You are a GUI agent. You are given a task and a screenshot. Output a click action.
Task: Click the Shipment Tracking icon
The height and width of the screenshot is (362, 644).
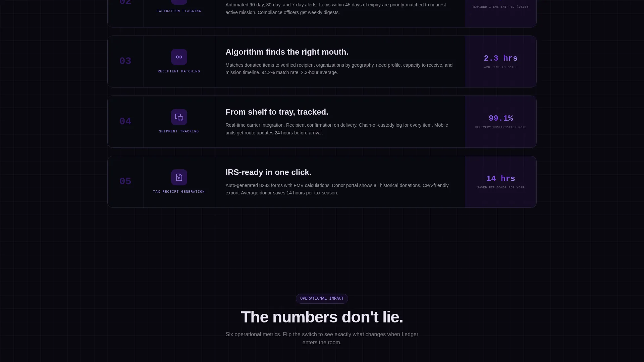(x=179, y=117)
